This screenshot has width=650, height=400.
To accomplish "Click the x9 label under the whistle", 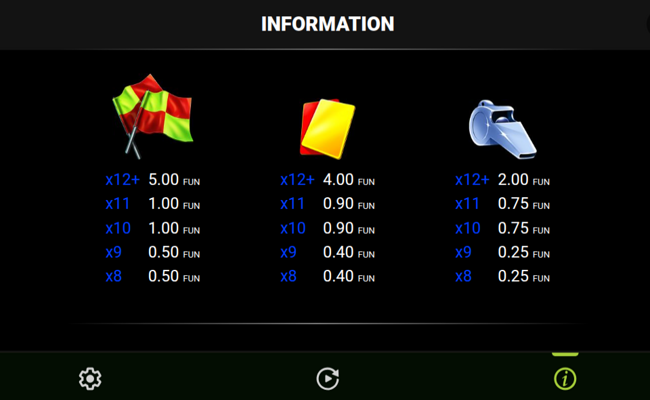I will (463, 252).
